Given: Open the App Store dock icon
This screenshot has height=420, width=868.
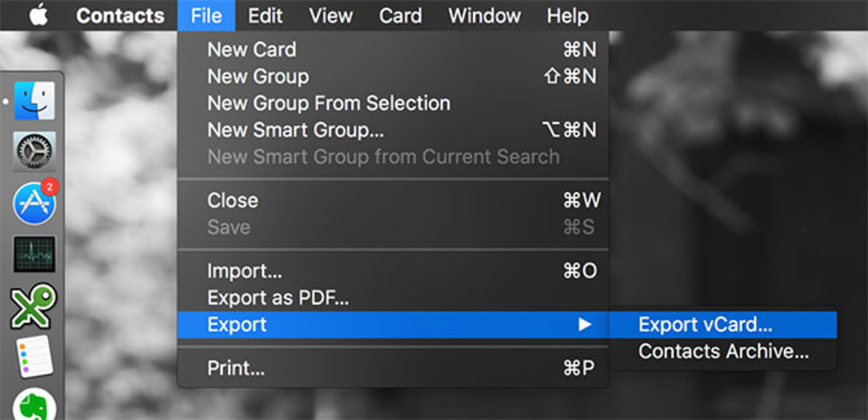Looking at the screenshot, I should (x=35, y=202).
